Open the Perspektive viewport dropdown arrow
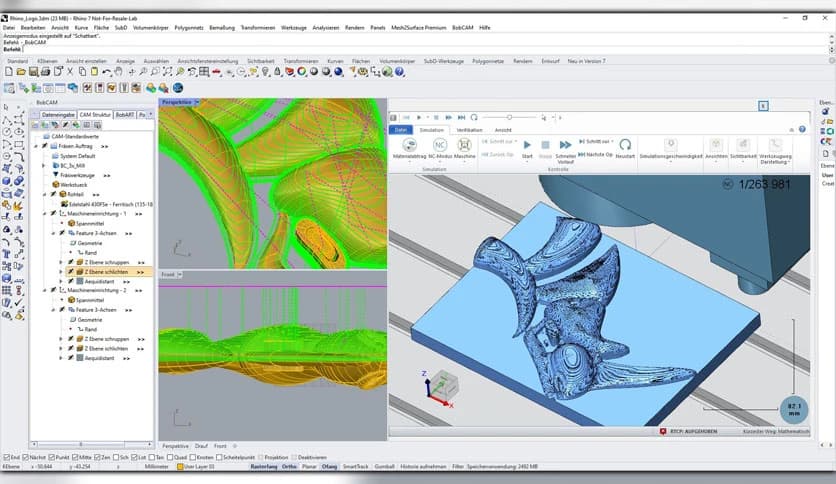Screen dimensions: 836x484 197,102
